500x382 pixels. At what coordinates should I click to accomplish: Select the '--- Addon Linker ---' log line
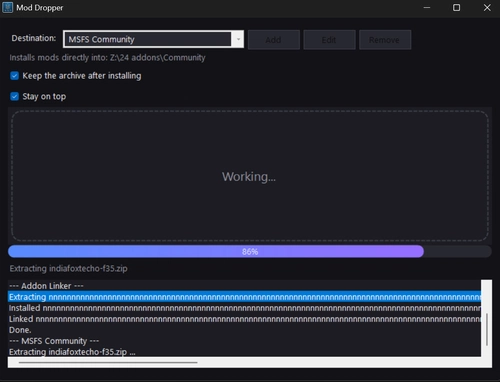click(244, 286)
